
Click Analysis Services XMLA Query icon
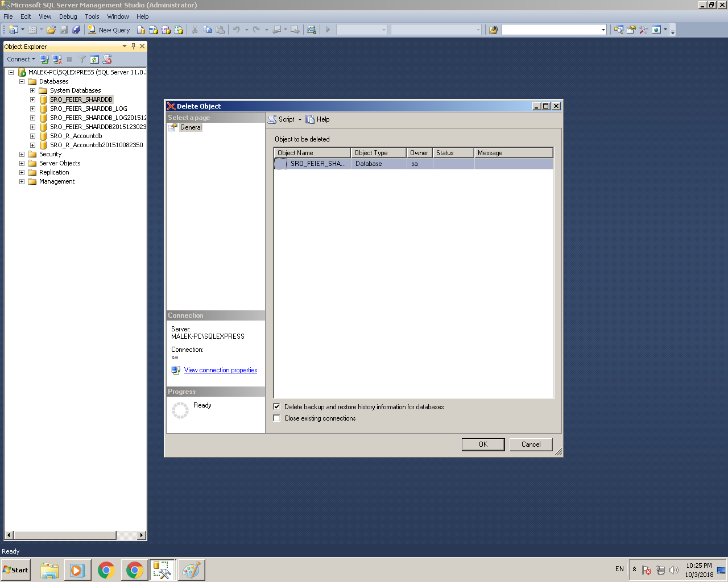point(179,30)
